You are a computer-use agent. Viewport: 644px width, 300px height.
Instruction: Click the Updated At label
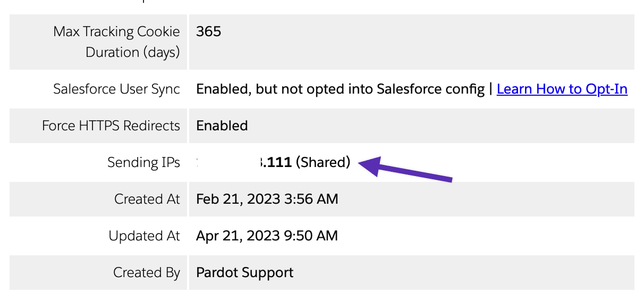click(145, 236)
